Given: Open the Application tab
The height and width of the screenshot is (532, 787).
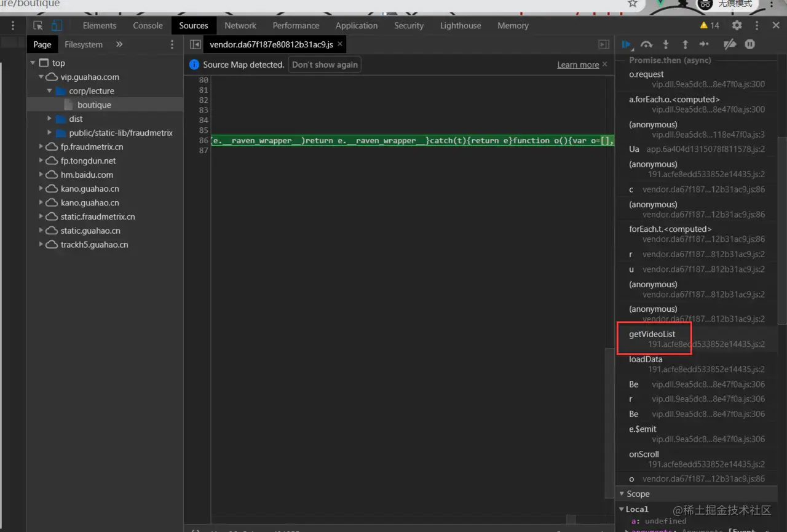Looking at the screenshot, I should (357, 26).
